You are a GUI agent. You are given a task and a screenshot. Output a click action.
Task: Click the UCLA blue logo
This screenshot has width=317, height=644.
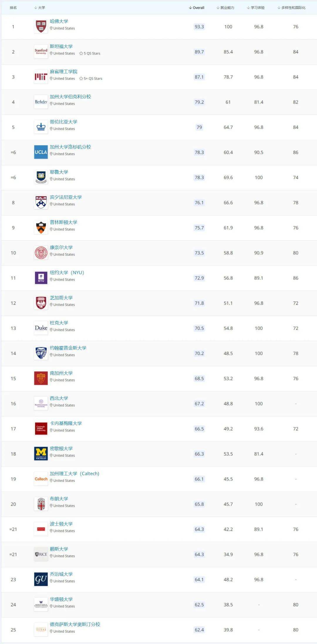point(41,152)
